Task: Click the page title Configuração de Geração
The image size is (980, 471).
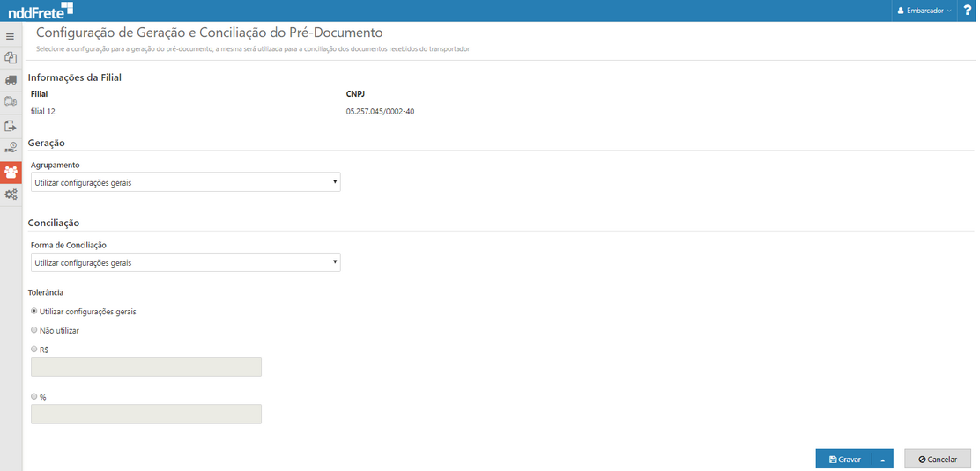Action: pyautogui.click(x=209, y=33)
